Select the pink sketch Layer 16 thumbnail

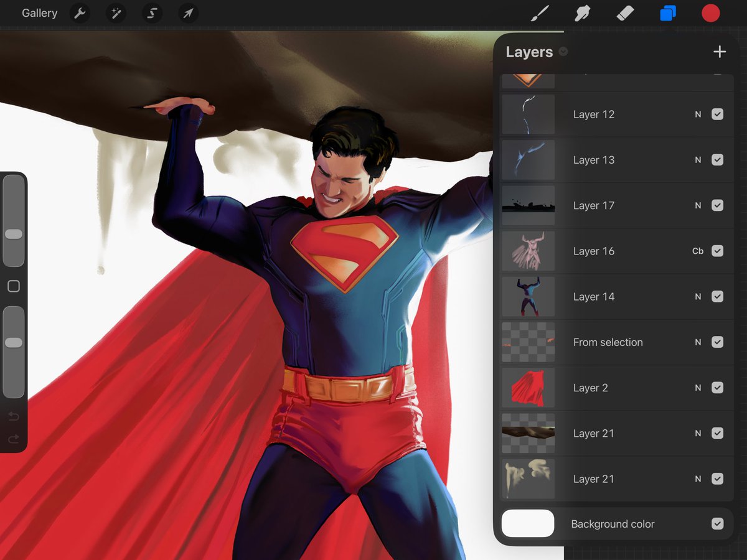click(x=529, y=251)
